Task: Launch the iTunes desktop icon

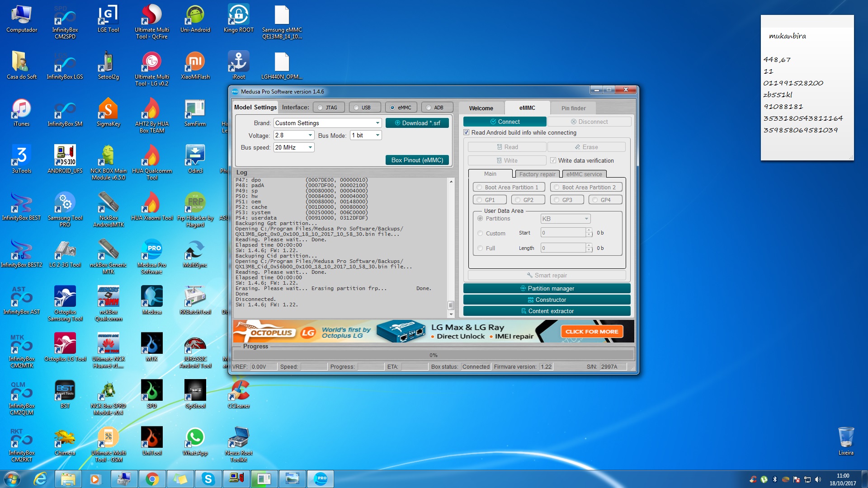Action: tap(21, 113)
